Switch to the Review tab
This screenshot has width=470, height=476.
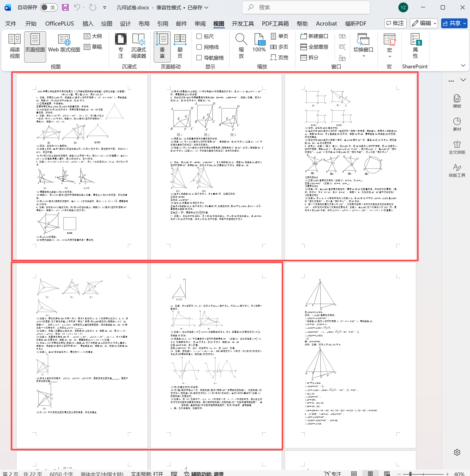tap(200, 24)
